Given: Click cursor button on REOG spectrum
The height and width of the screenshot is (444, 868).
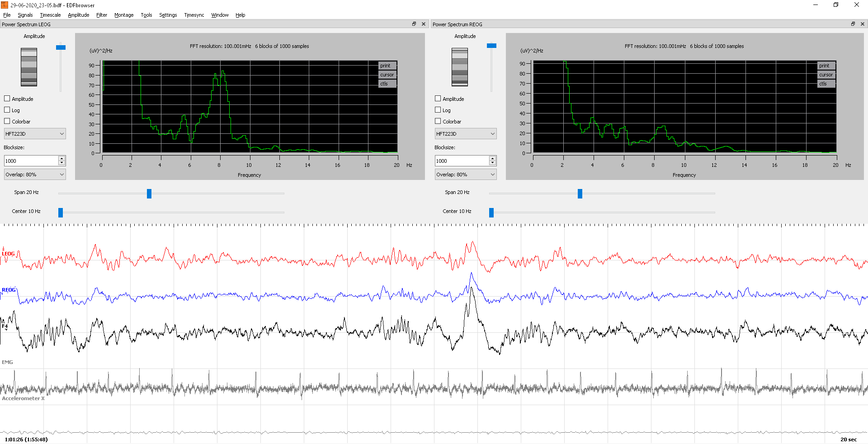Looking at the screenshot, I should pyautogui.click(x=826, y=75).
